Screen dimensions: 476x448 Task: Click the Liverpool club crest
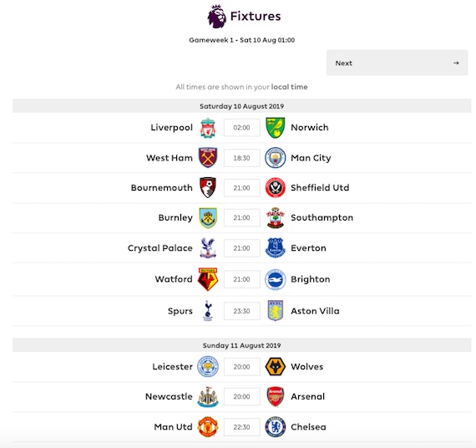(208, 128)
